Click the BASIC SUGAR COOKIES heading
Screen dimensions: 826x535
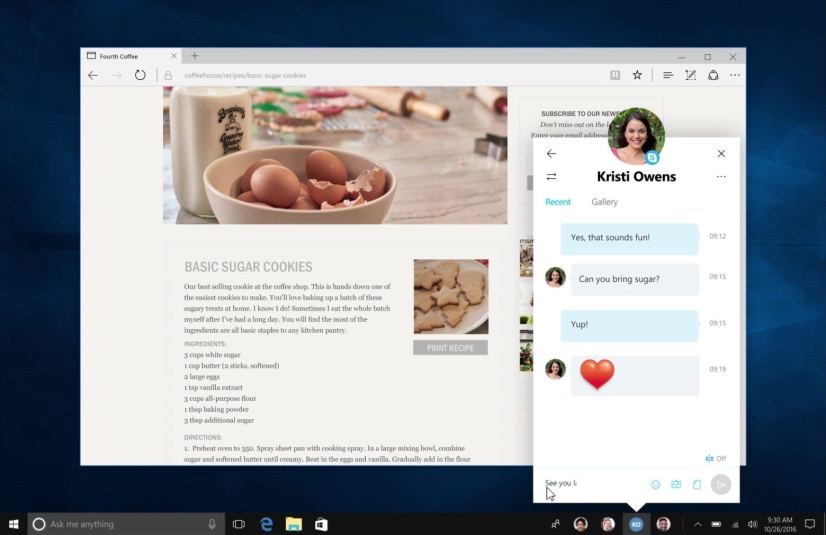[x=248, y=267]
